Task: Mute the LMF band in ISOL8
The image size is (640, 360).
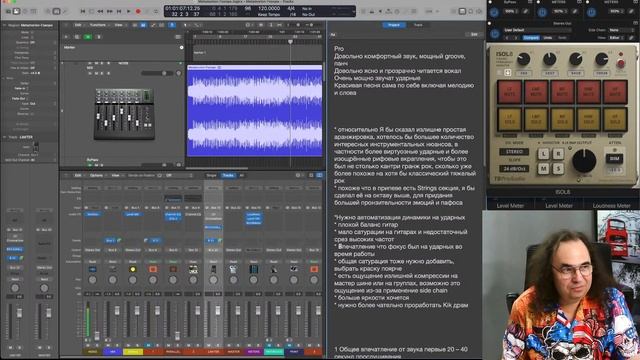Action: point(536,91)
